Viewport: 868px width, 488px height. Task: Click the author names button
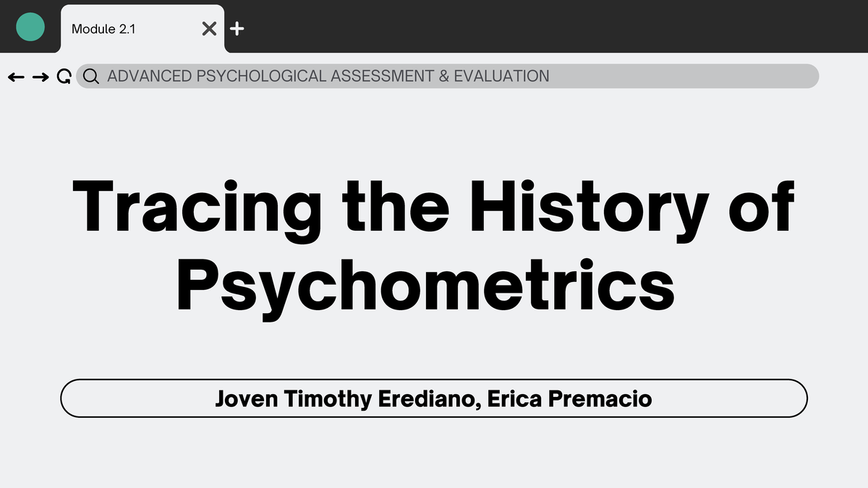coord(434,398)
